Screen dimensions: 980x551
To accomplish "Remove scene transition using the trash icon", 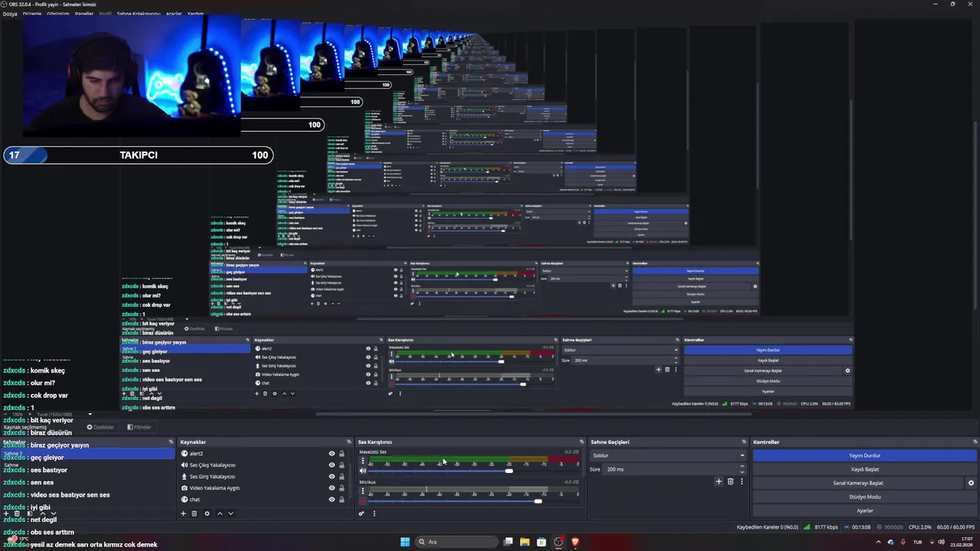I will [730, 481].
